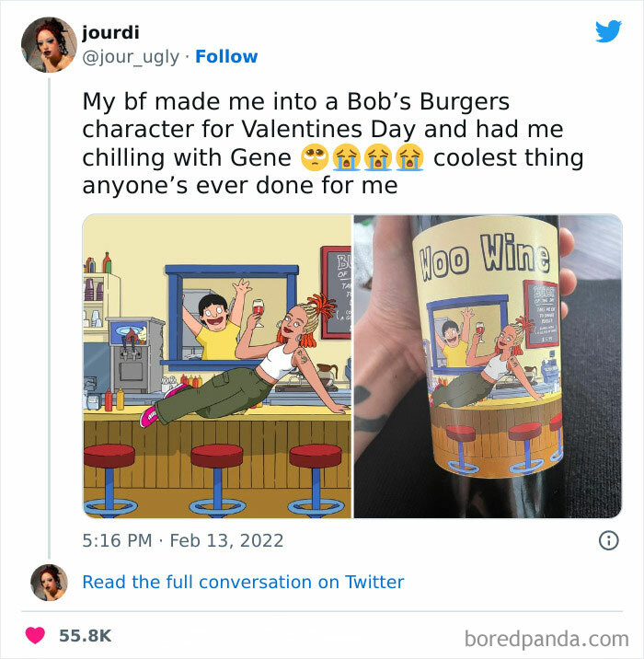644x659 pixels.
Task: Click the jourdi display name
Action: (110, 32)
